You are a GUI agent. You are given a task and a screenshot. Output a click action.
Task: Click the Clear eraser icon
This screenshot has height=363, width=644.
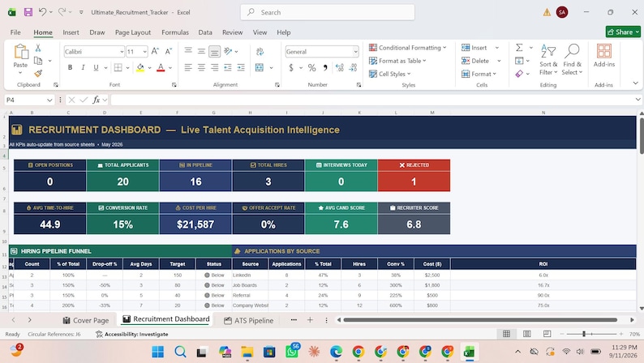pos(520,74)
